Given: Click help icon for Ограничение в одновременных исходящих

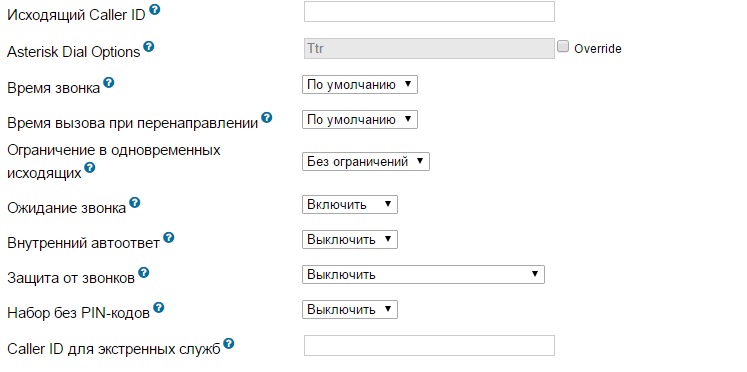Looking at the screenshot, I should coord(90,168).
